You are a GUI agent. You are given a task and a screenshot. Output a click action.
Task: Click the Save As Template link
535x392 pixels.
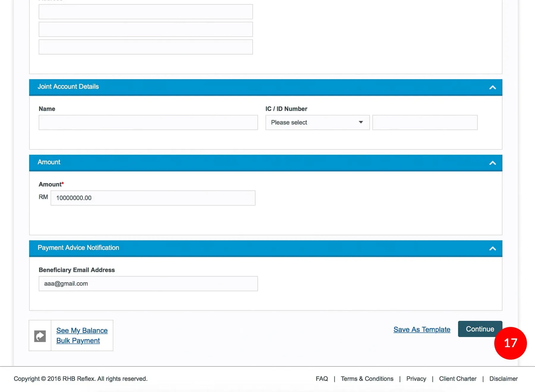pos(421,329)
